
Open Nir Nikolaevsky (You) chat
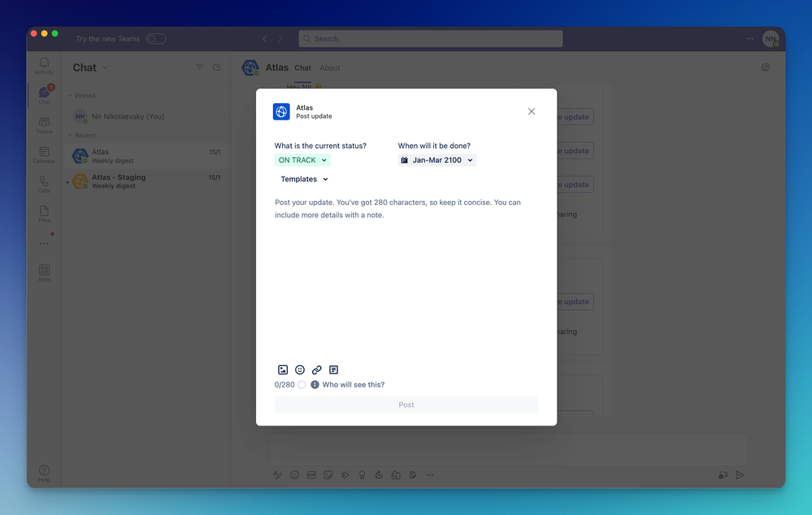146,116
